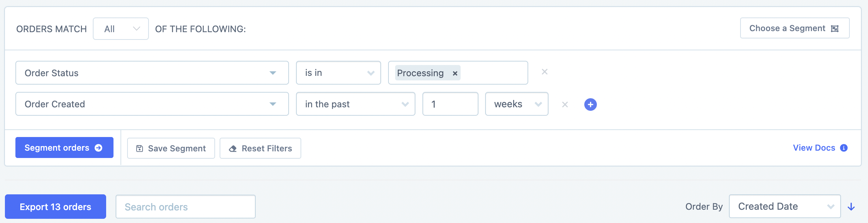The image size is (868, 223).
Task: Click the Segment orders button
Action: [64, 148]
